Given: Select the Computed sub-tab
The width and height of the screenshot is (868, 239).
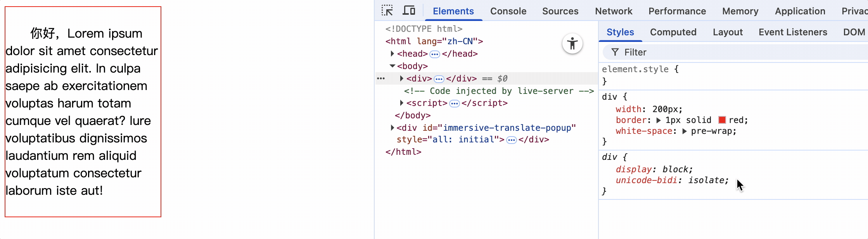Looking at the screenshot, I should coord(673,32).
